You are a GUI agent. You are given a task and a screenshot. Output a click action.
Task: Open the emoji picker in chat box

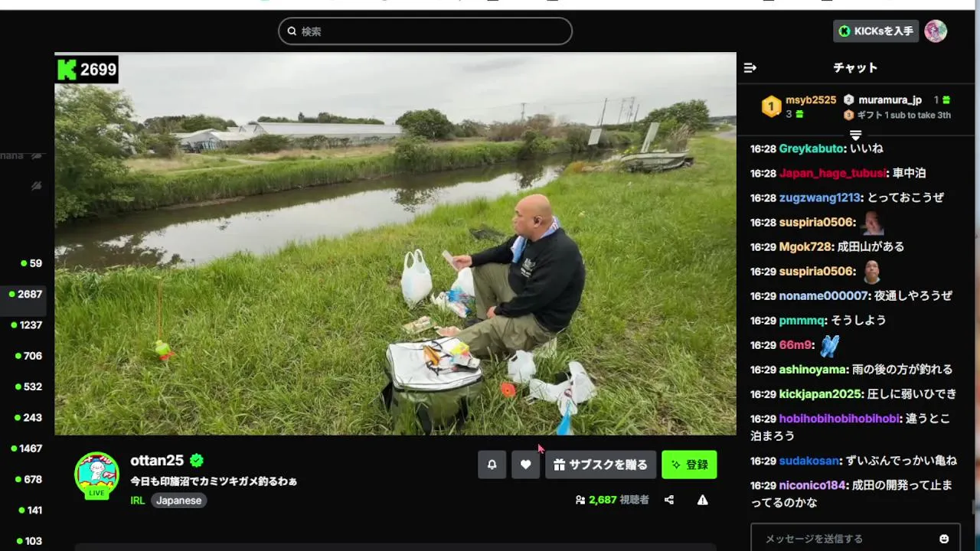point(944,539)
